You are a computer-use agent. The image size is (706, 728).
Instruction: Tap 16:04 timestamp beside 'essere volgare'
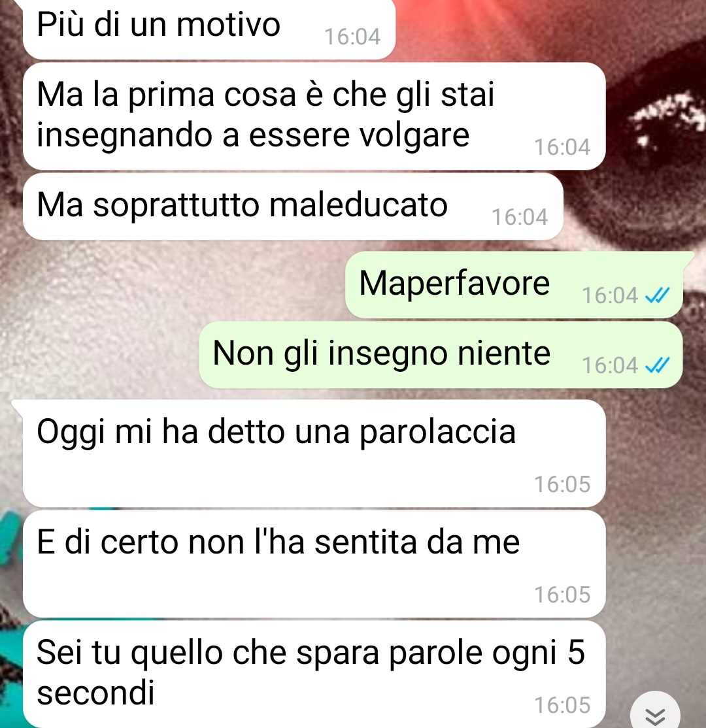point(562,147)
